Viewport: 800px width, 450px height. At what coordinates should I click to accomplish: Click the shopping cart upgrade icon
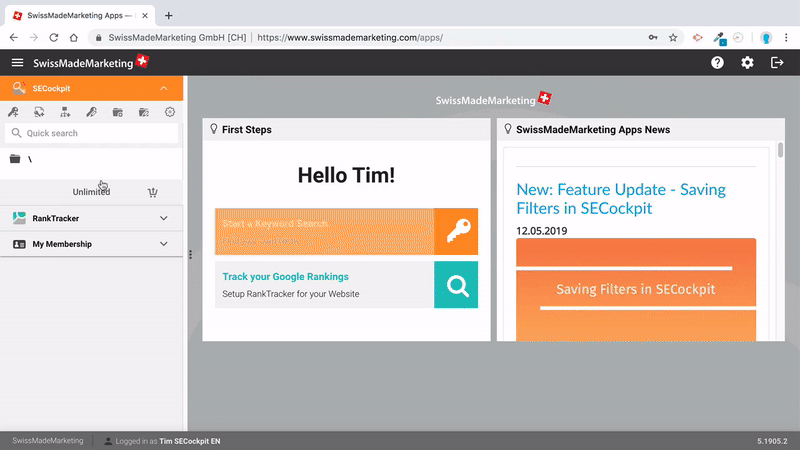[153, 192]
